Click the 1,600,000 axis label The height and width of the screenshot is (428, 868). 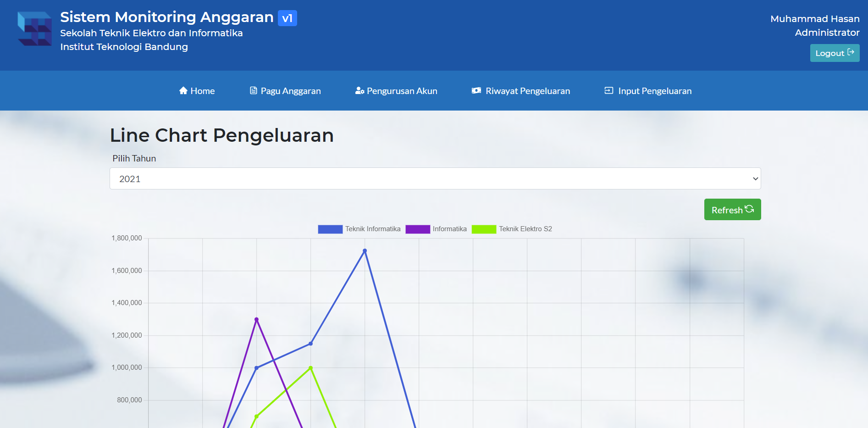tap(127, 271)
